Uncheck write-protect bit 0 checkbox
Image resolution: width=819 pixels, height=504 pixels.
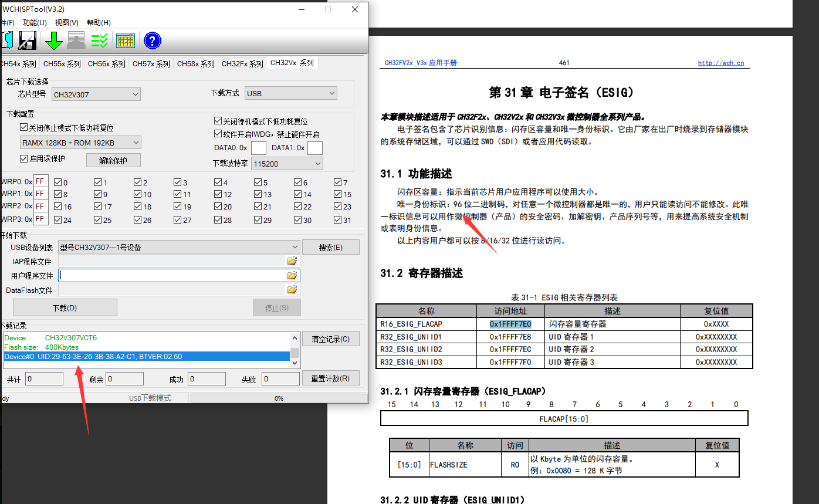57,182
